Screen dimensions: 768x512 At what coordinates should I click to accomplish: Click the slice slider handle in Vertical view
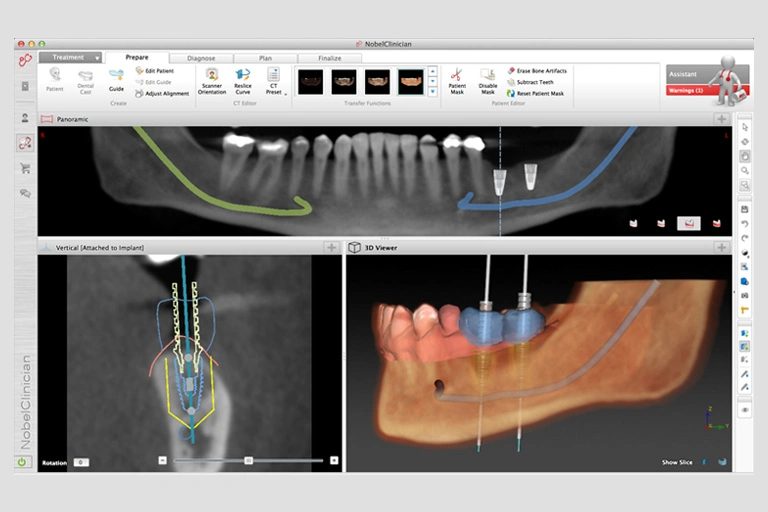tap(248, 460)
